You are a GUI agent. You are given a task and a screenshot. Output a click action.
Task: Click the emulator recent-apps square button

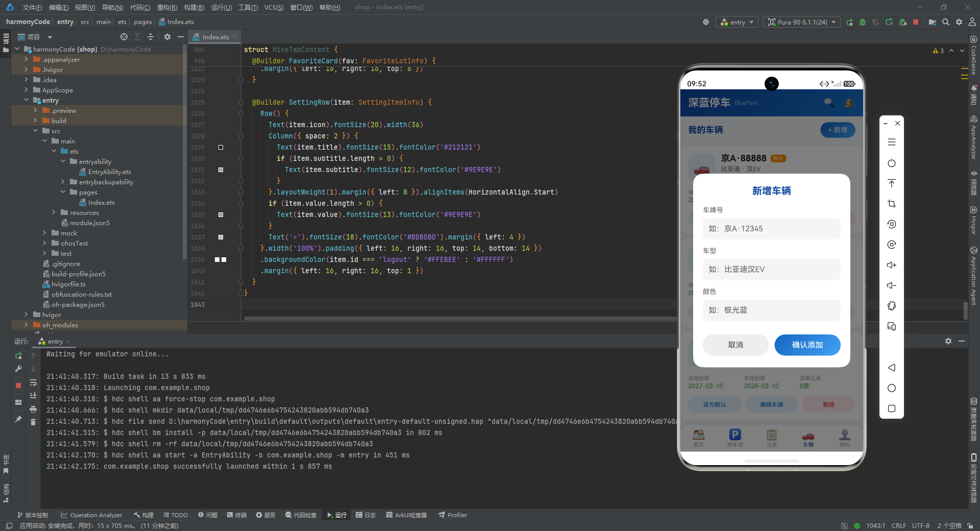tap(892, 408)
